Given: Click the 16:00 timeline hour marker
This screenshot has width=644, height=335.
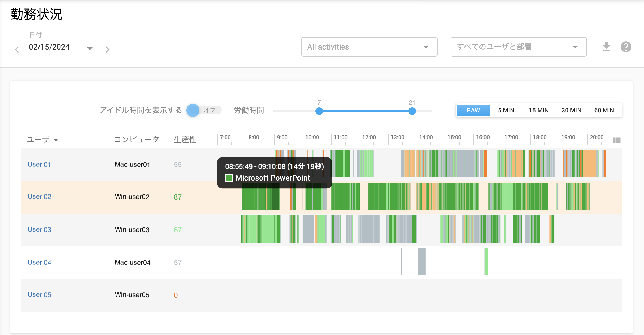Looking at the screenshot, I should click(483, 137).
